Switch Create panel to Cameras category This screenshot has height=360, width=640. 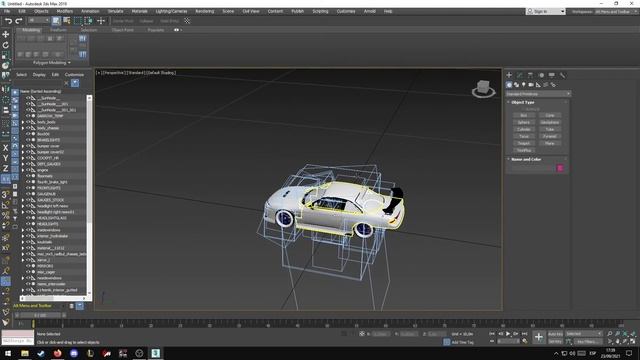pyautogui.click(x=531, y=85)
